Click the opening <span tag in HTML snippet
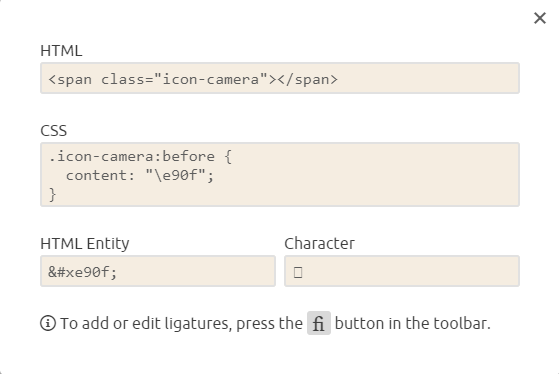This screenshot has width=559, height=374. point(70,80)
